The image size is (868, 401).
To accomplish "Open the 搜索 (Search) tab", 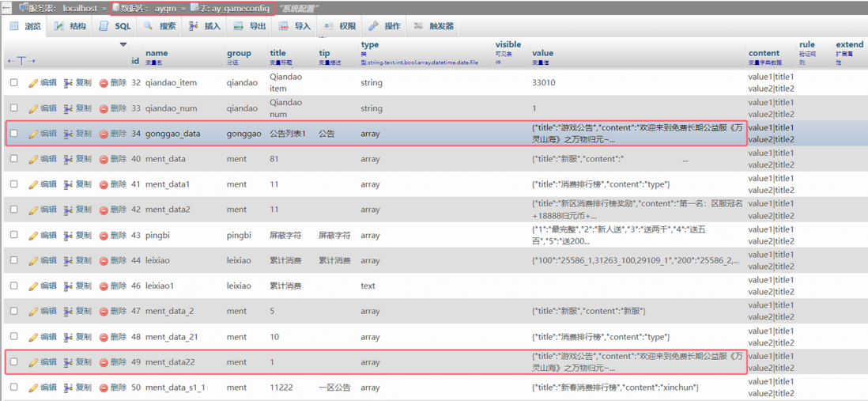I will coord(160,26).
